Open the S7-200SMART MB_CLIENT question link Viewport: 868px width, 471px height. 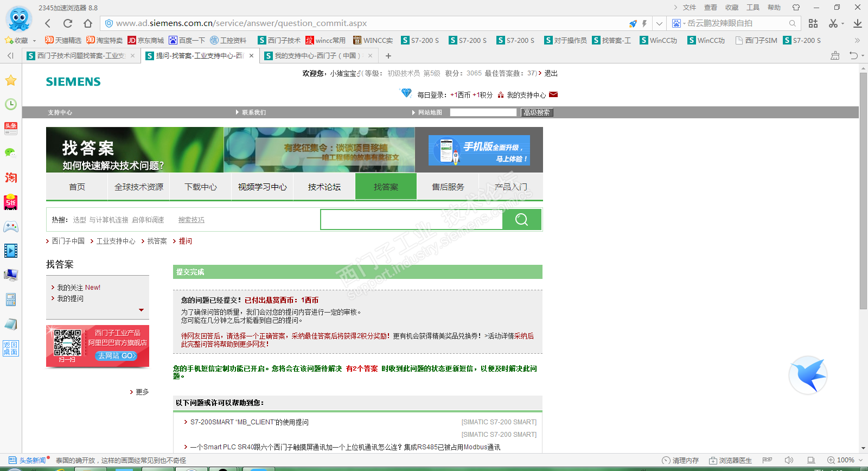point(249,422)
